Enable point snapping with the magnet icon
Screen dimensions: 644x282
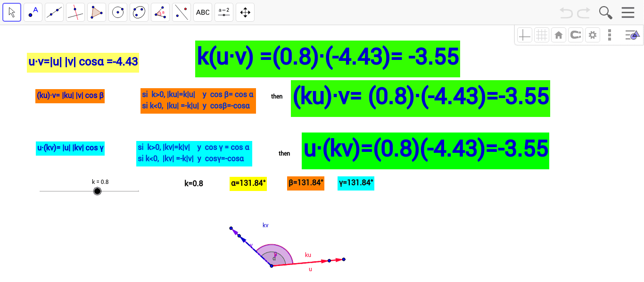click(x=575, y=34)
